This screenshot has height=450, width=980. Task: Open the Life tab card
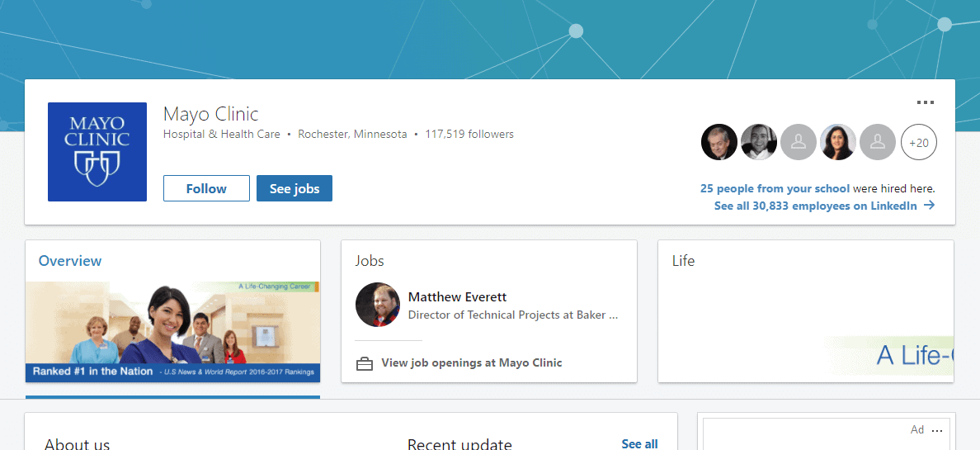[x=806, y=311]
